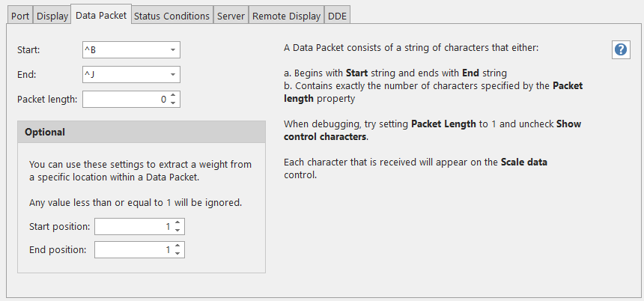
Task: Go to the Server tab
Action: pos(231,16)
